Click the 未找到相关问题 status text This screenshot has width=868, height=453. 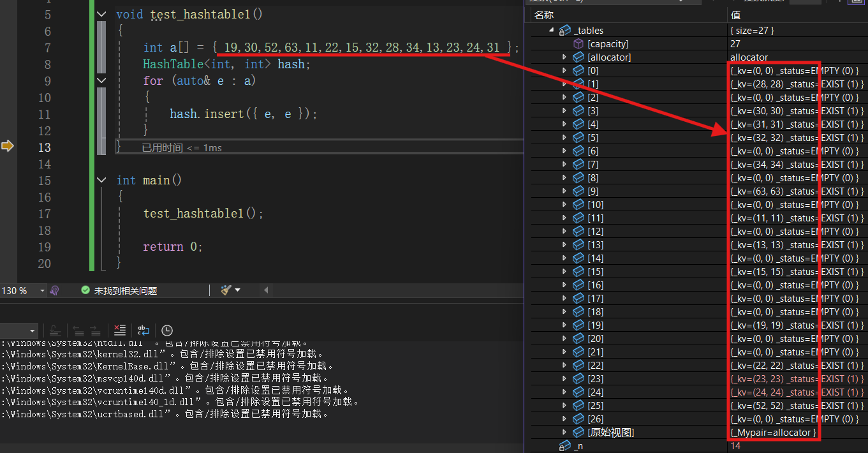pyautogui.click(x=126, y=290)
